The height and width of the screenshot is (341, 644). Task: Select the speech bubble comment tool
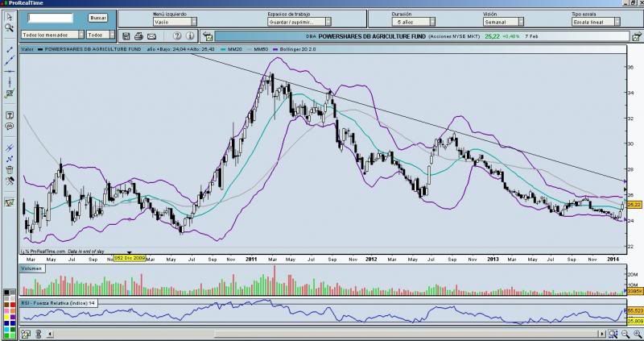coord(10,127)
